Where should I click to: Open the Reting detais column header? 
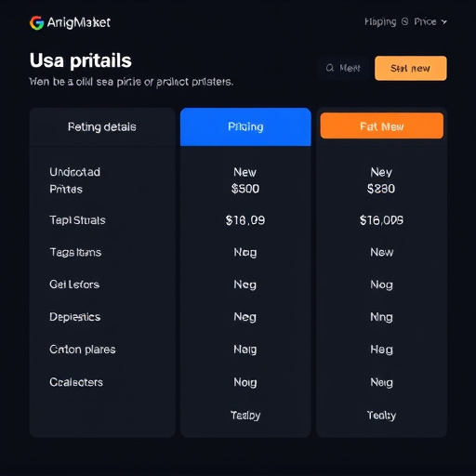click(102, 127)
